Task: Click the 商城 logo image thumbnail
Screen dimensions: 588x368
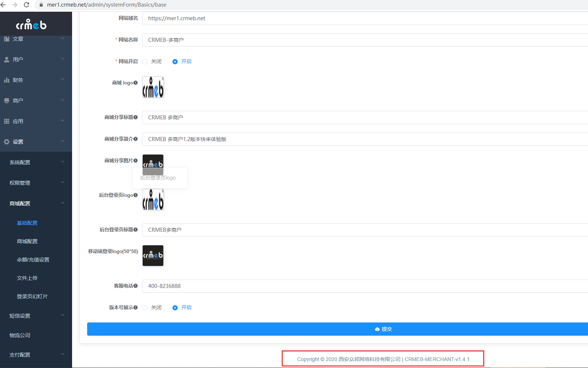Action: click(153, 87)
